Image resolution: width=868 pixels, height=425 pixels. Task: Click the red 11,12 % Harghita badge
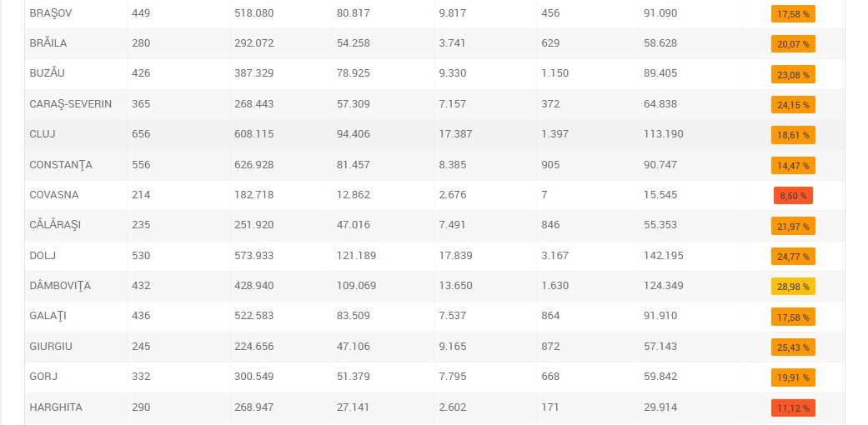coord(793,408)
